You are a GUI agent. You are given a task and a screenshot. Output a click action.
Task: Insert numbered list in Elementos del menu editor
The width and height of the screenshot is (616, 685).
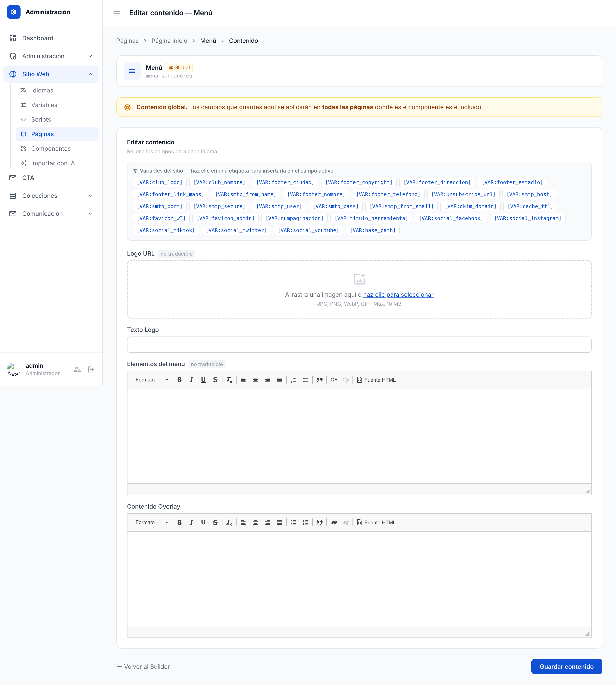293,380
